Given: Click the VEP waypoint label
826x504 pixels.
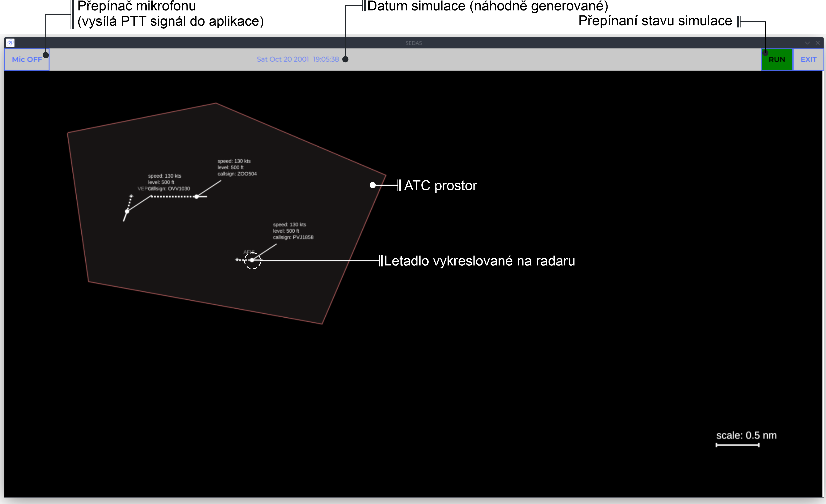Looking at the screenshot, I should (143, 189).
